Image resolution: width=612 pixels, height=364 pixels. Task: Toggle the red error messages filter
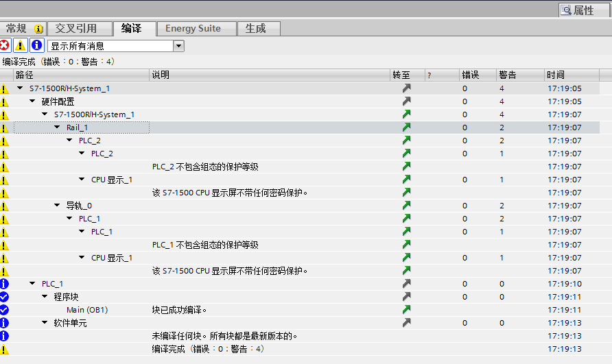pos(5,46)
